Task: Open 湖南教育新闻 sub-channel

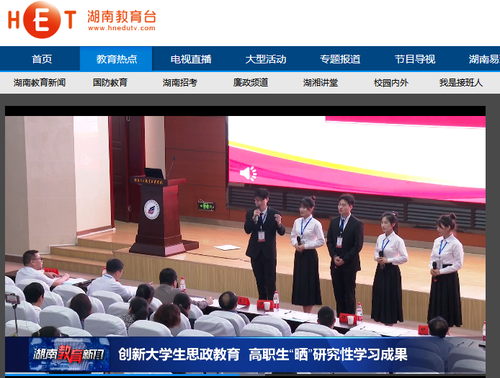Action: pyautogui.click(x=40, y=83)
